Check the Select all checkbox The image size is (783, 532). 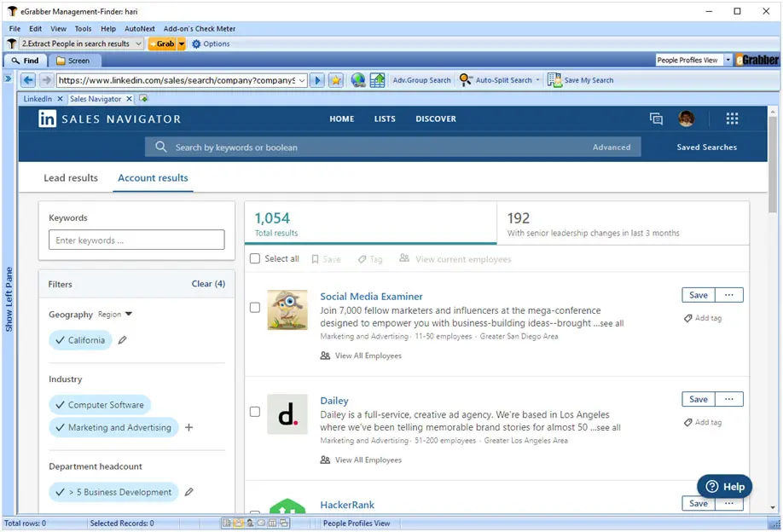(x=255, y=258)
